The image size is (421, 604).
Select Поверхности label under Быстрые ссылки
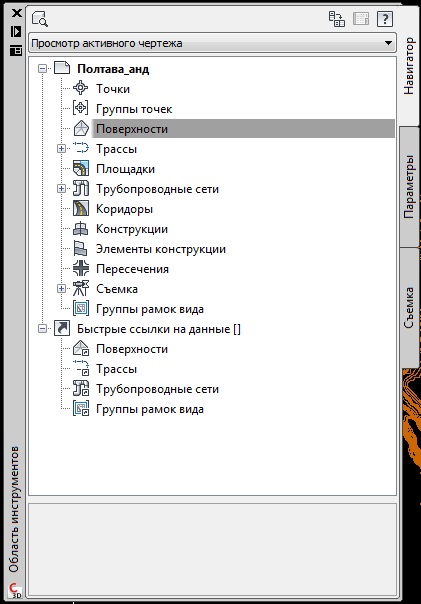[132, 349]
